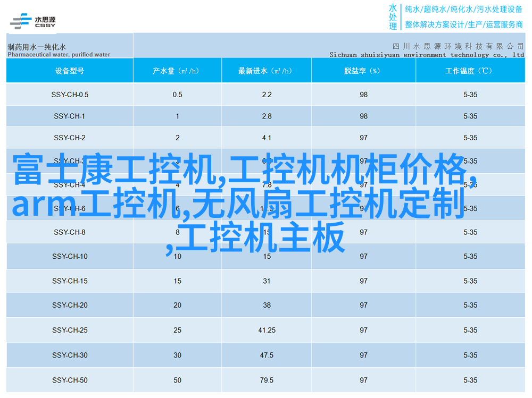The height and width of the screenshot is (398, 532).
Task: Click the 97 desalination rate in the SSY-CH-2 row
Action: click(x=364, y=138)
